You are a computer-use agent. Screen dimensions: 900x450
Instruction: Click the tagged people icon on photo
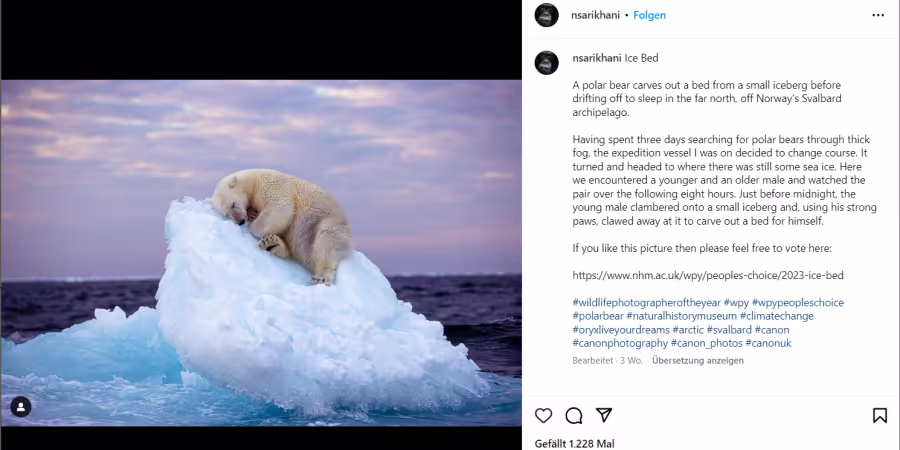[21, 406]
